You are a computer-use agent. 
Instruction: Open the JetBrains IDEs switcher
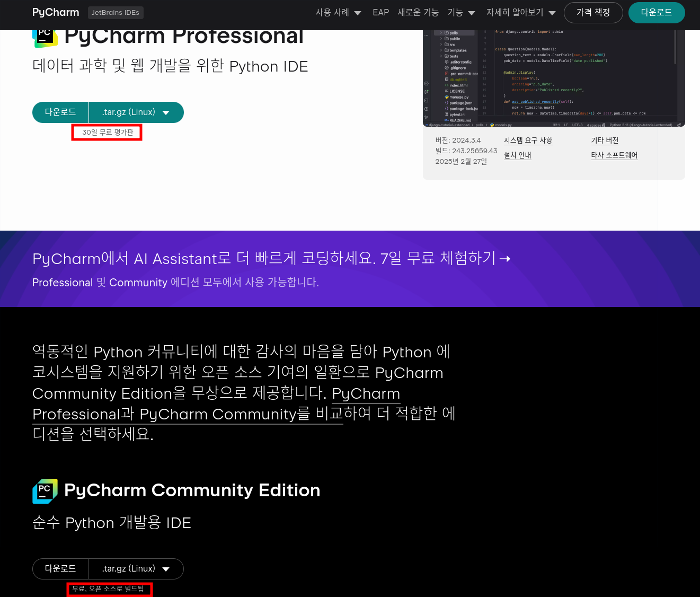[x=116, y=12]
